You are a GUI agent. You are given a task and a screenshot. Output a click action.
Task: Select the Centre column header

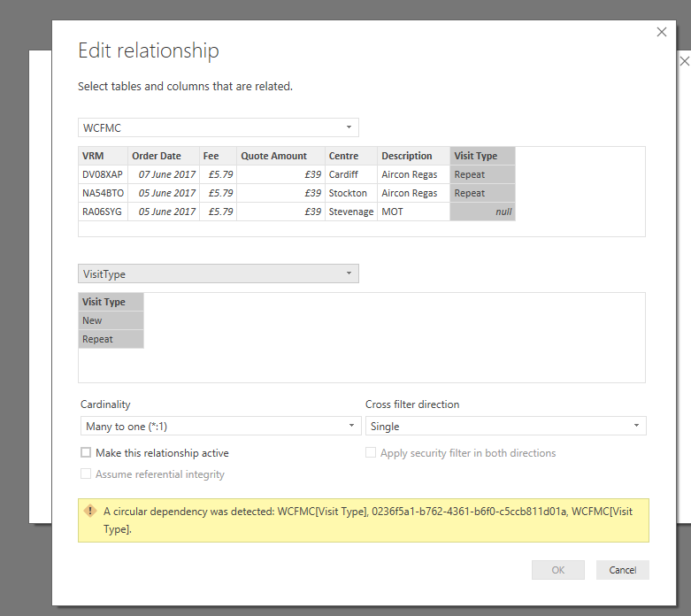(x=351, y=156)
